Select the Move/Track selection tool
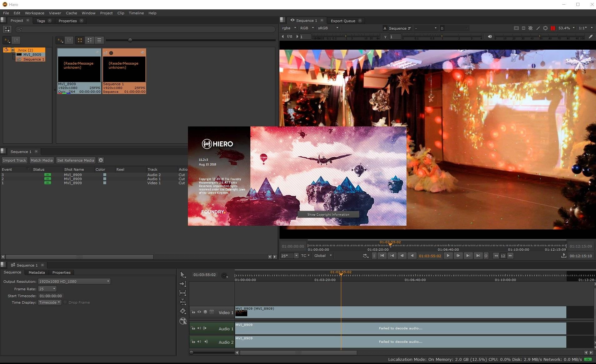Image resolution: width=596 pixels, height=364 pixels. click(183, 284)
